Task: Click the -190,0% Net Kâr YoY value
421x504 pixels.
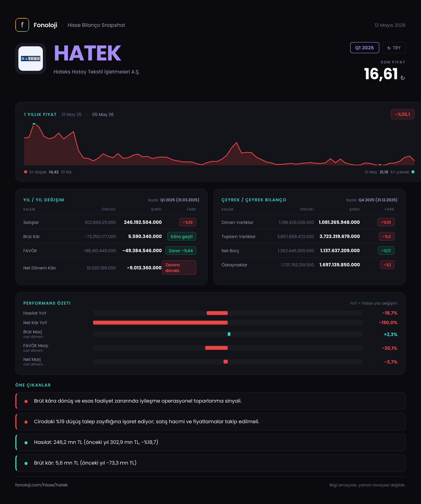Action: tap(388, 323)
